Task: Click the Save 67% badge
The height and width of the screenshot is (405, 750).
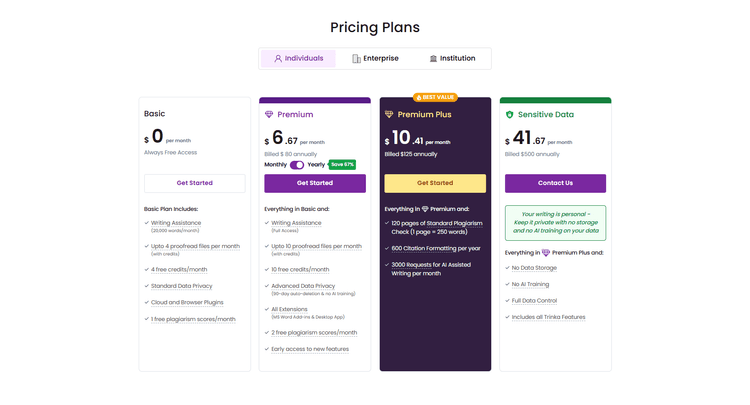Action: coord(342,165)
